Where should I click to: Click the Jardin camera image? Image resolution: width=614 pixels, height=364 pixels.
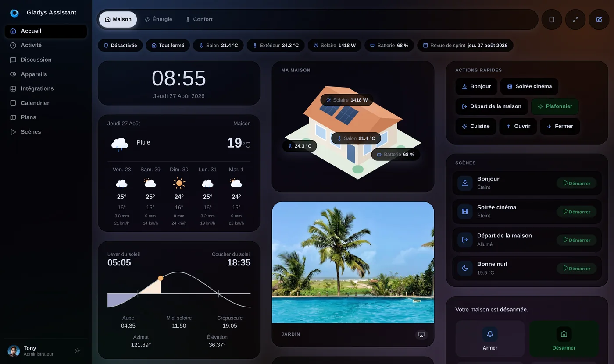point(353,262)
